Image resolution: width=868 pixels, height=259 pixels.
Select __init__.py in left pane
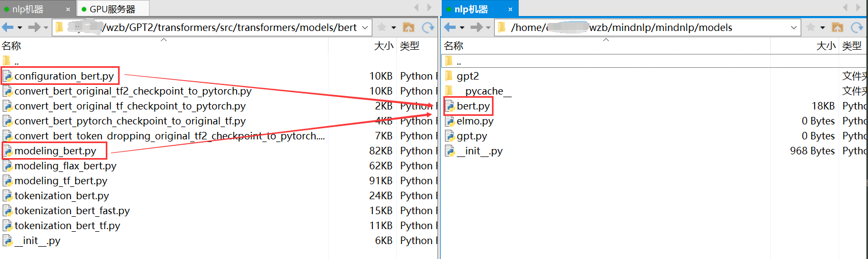click(37, 241)
